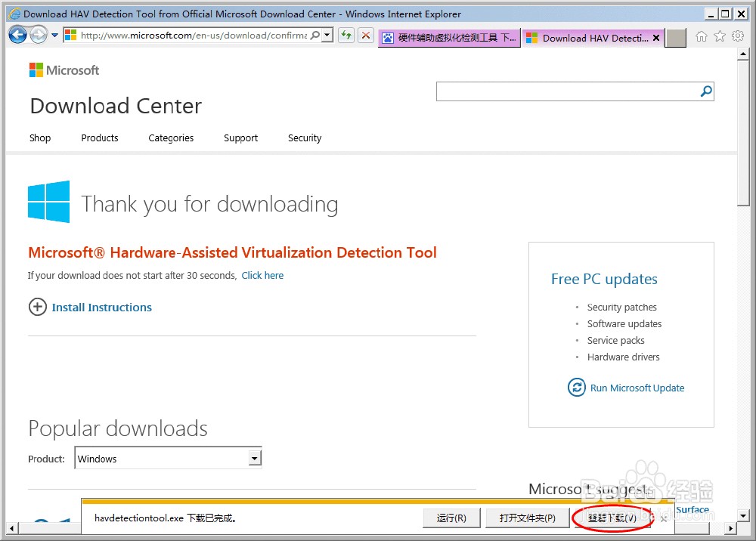Open the Categories menu
The width and height of the screenshot is (756, 541).
click(x=171, y=138)
